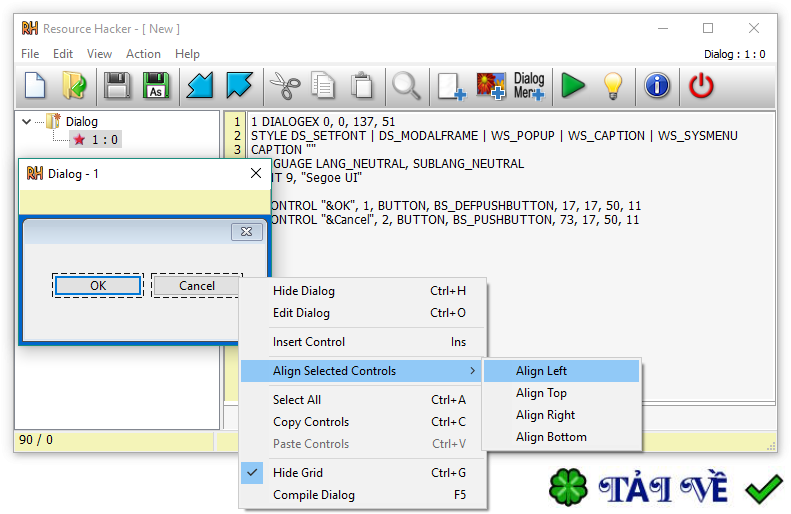791x514 pixels.
Task: Click the preview dialog's small close box
Action: pos(247,232)
